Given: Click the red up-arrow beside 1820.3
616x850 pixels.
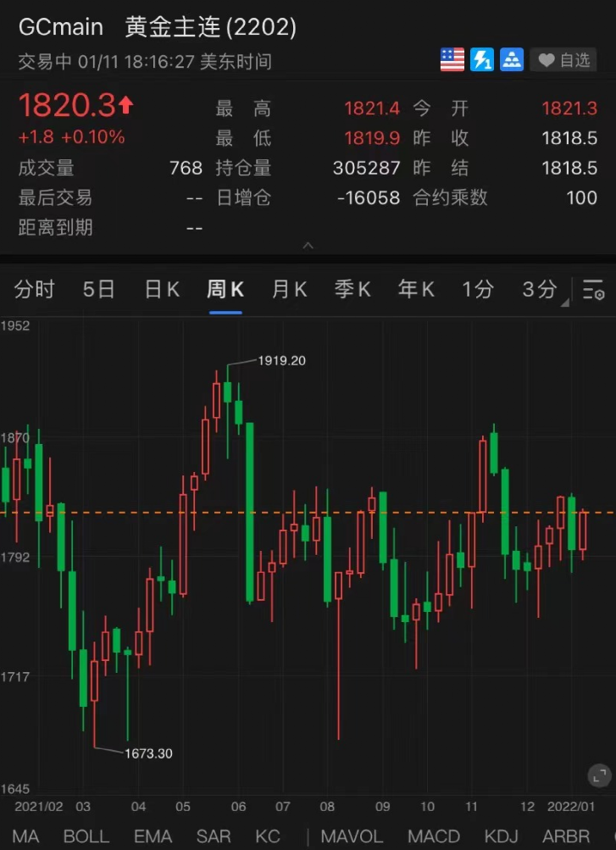Looking at the screenshot, I should coord(125,104).
